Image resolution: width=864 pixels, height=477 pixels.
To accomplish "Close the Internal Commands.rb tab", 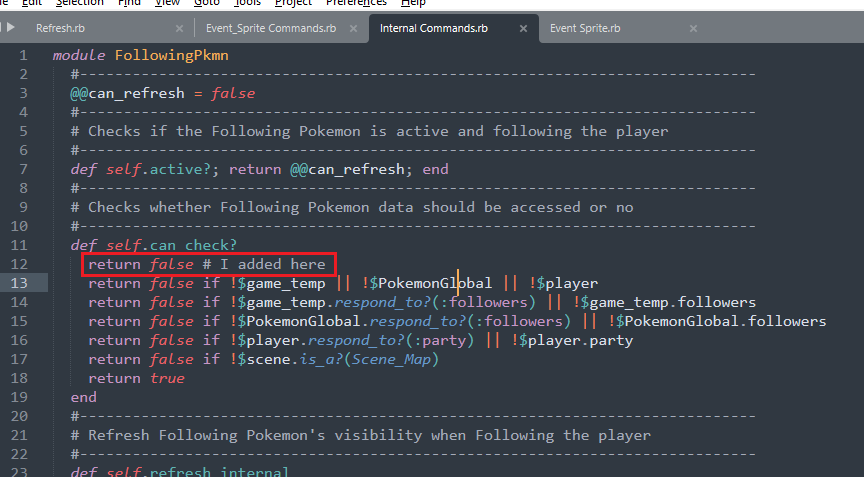I will pos(522,28).
